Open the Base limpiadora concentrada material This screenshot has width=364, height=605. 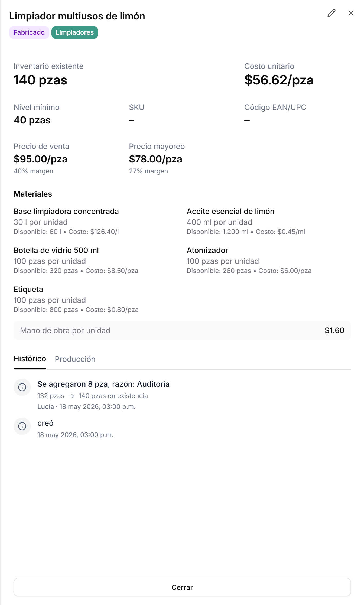pyautogui.click(x=66, y=211)
